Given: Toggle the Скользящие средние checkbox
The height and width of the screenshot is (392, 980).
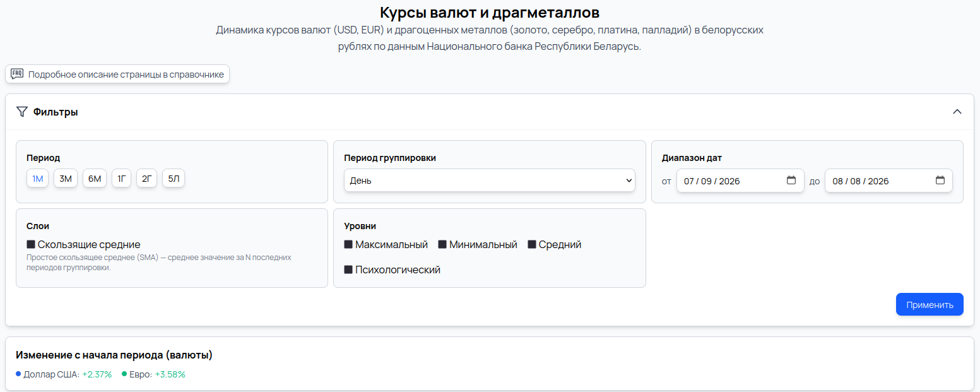Looking at the screenshot, I should click(x=31, y=244).
